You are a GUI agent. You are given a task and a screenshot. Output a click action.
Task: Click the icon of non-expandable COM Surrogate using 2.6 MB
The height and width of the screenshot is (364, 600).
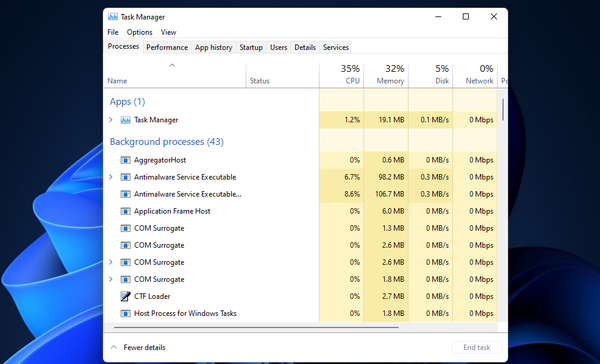(x=126, y=245)
